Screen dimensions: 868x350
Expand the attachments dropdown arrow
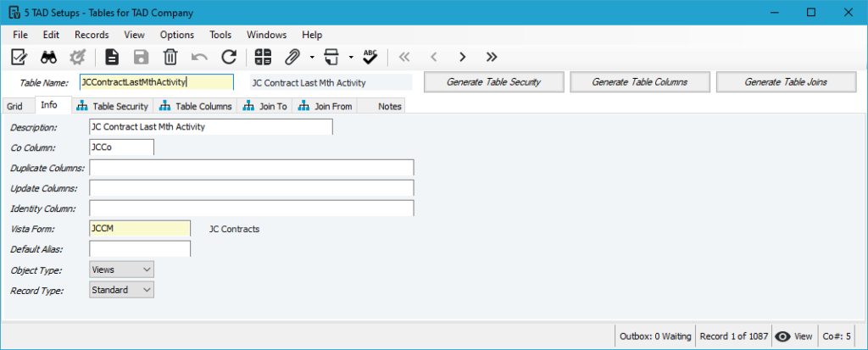pyautogui.click(x=312, y=57)
